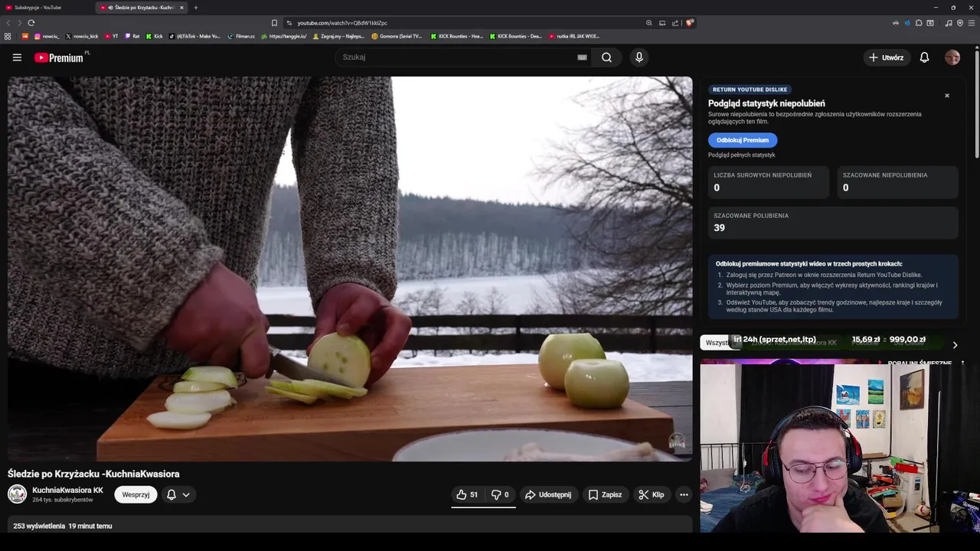980x551 pixels.
Task: Click the 253 wyświetlenia views text
Action: pyautogui.click(x=39, y=526)
